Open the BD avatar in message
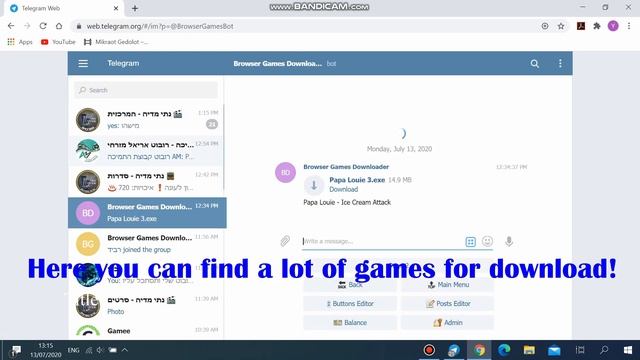The height and width of the screenshot is (360, 640). pos(285,172)
